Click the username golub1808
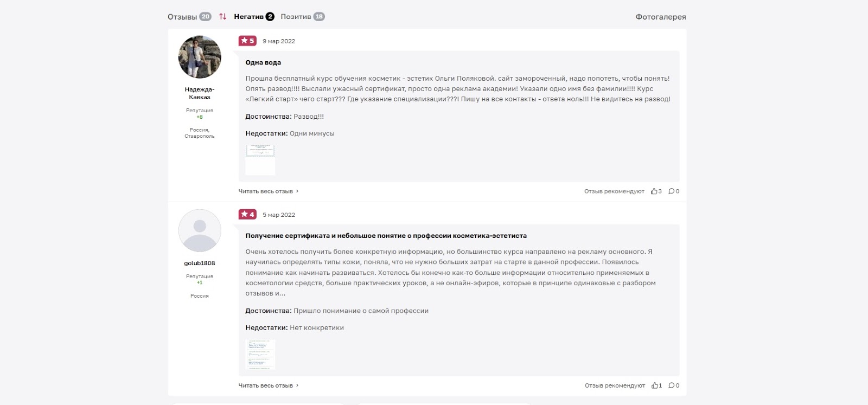Viewport: 868px width, 405px height. click(x=200, y=263)
